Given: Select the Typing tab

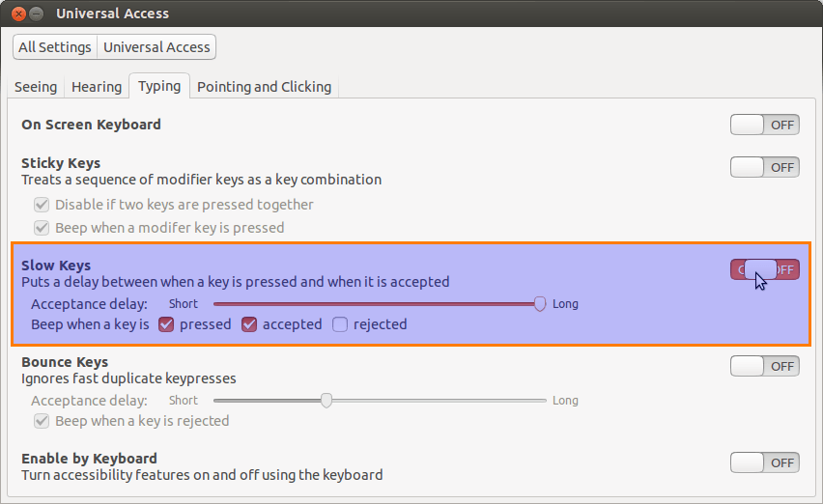Looking at the screenshot, I should click(x=159, y=86).
